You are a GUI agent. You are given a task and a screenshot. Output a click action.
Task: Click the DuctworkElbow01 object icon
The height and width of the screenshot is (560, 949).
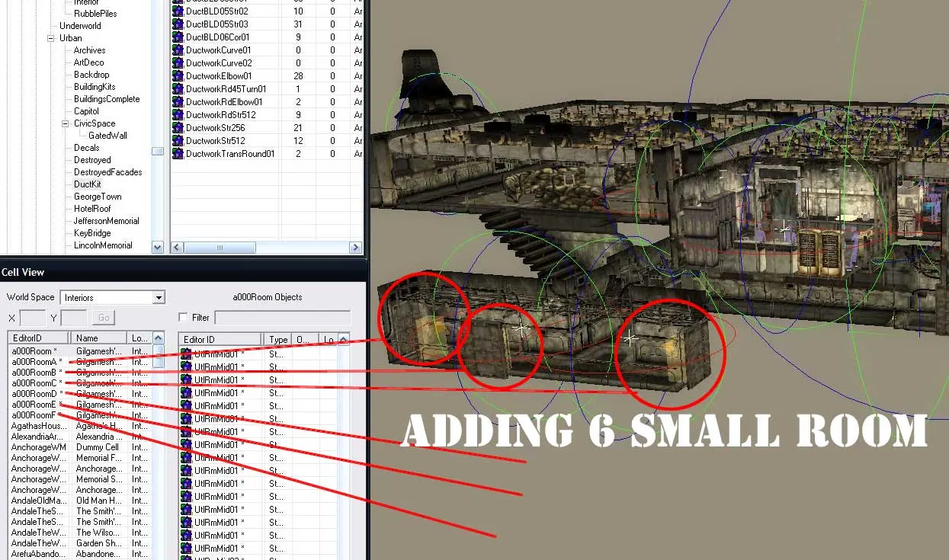(x=178, y=76)
